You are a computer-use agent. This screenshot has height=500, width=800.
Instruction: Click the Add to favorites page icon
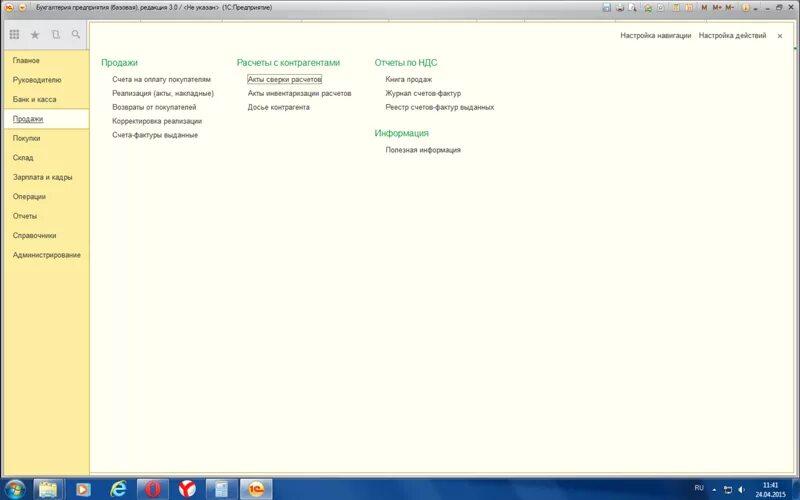point(661,8)
